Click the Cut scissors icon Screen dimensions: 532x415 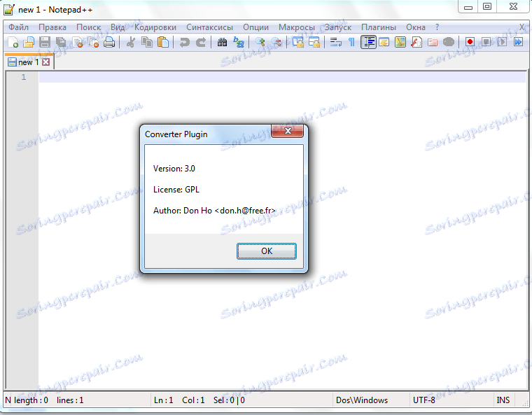[x=130, y=43]
